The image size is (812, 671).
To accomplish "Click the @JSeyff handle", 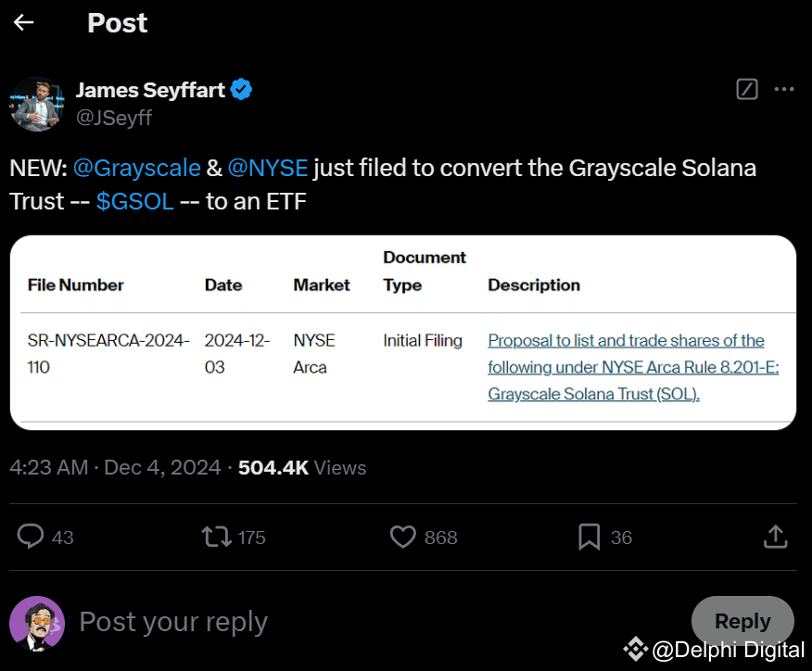I will (113, 118).
